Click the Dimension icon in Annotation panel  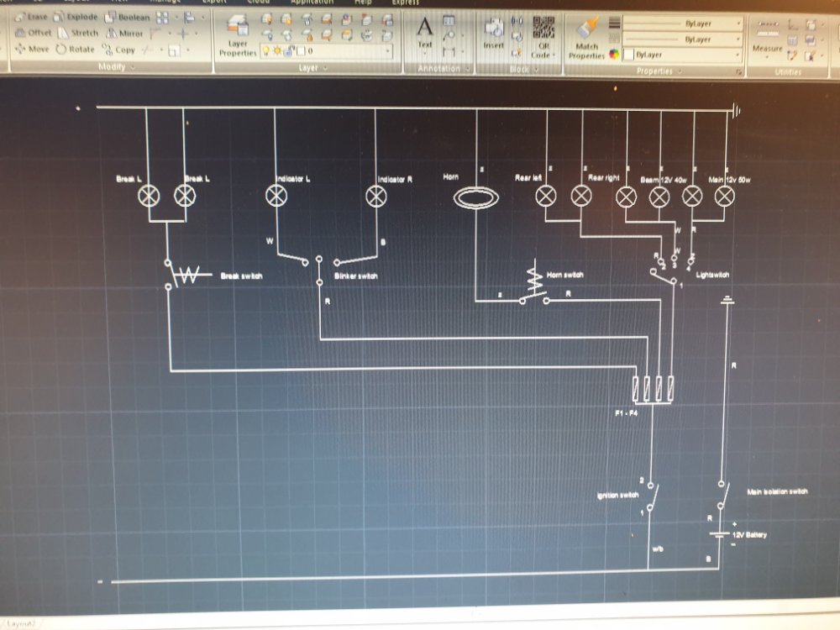click(449, 51)
